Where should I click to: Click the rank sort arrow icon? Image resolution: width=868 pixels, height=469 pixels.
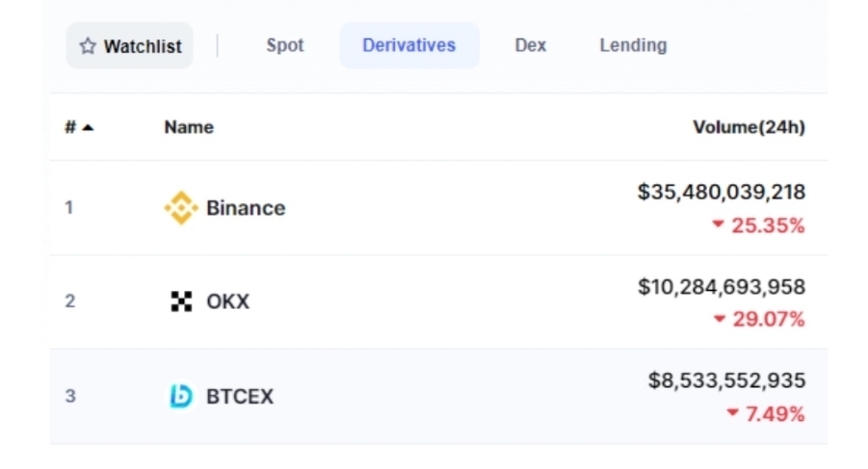(x=88, y=128)
